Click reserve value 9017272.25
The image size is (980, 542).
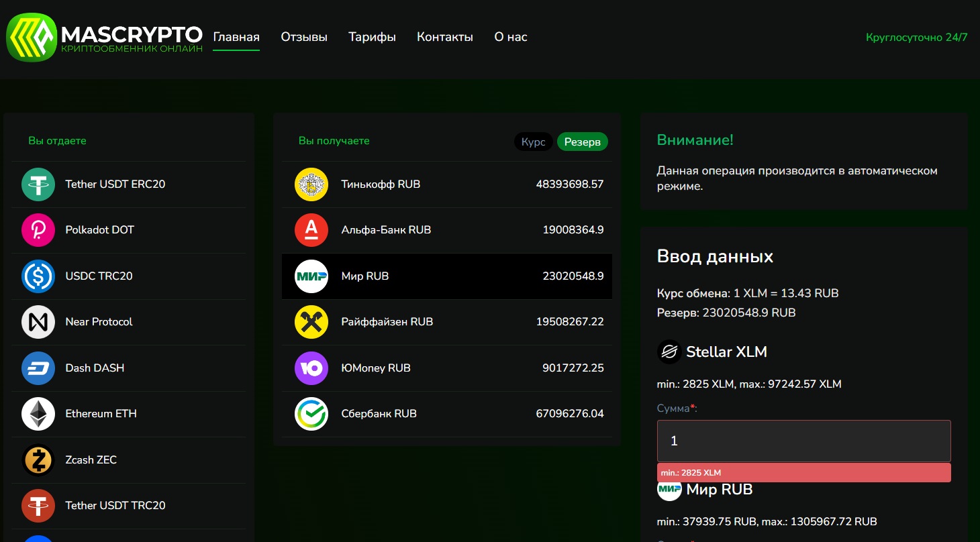click(x=573, y=368)
